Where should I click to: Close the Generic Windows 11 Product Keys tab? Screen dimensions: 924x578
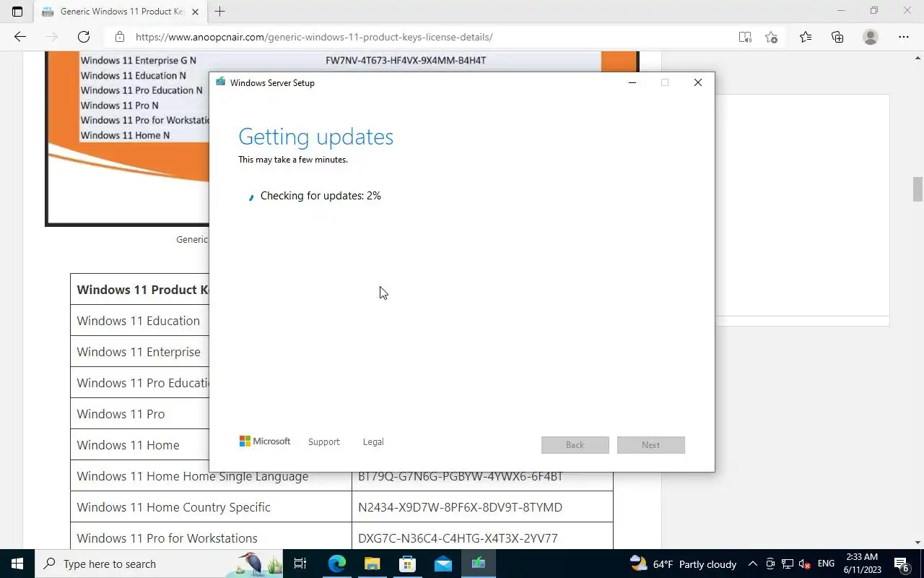[195, 12]
